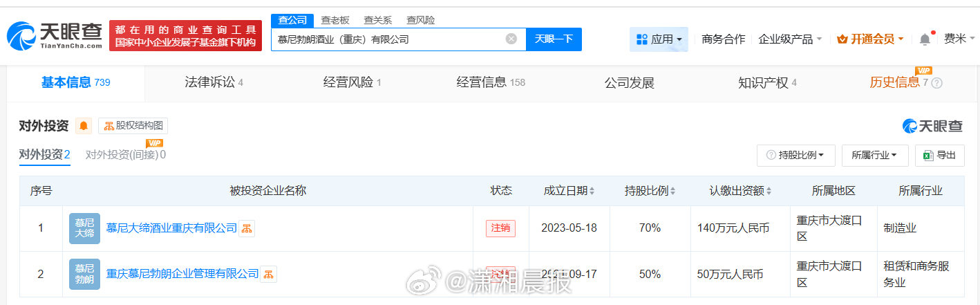Click the 70% shareholding cell
980x305 pixels.
click(650, 228)
